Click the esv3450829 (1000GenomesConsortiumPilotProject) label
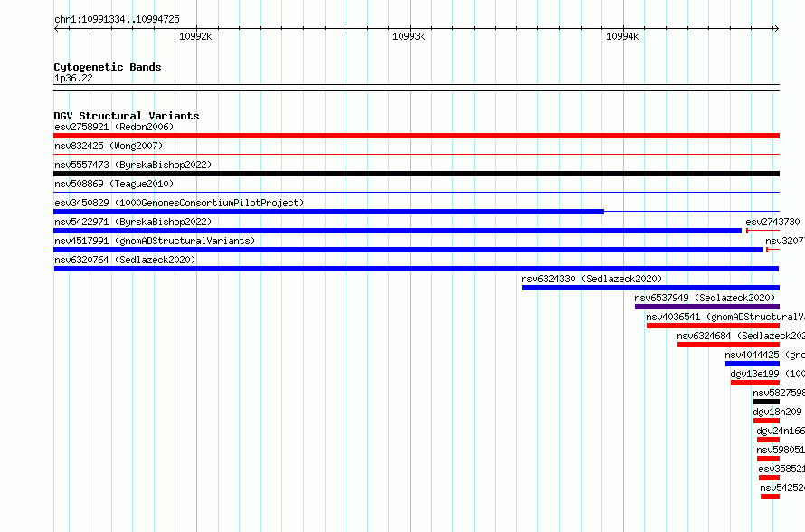This screenshot has height=532, width=805. (179, 203)
